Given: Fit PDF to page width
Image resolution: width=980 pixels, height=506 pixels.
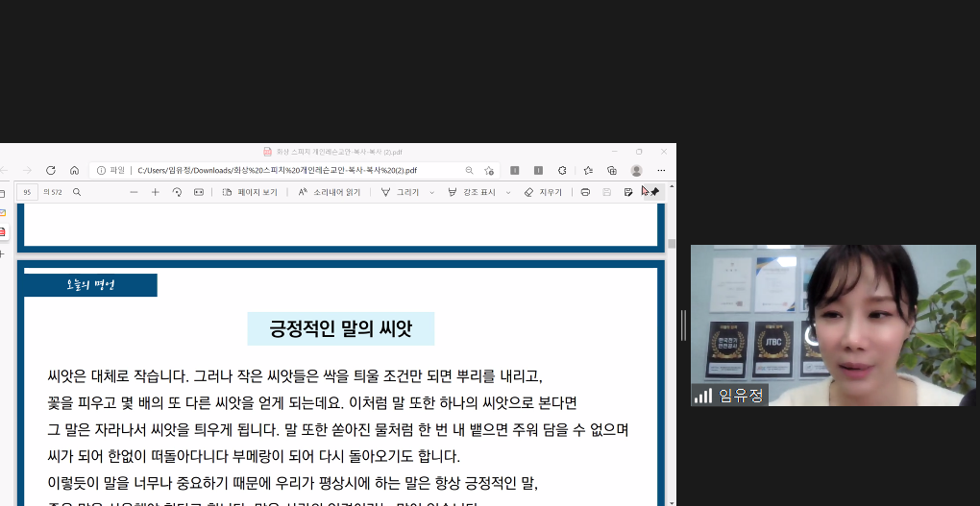Looking at the screenshot, I should coord(199,192).
